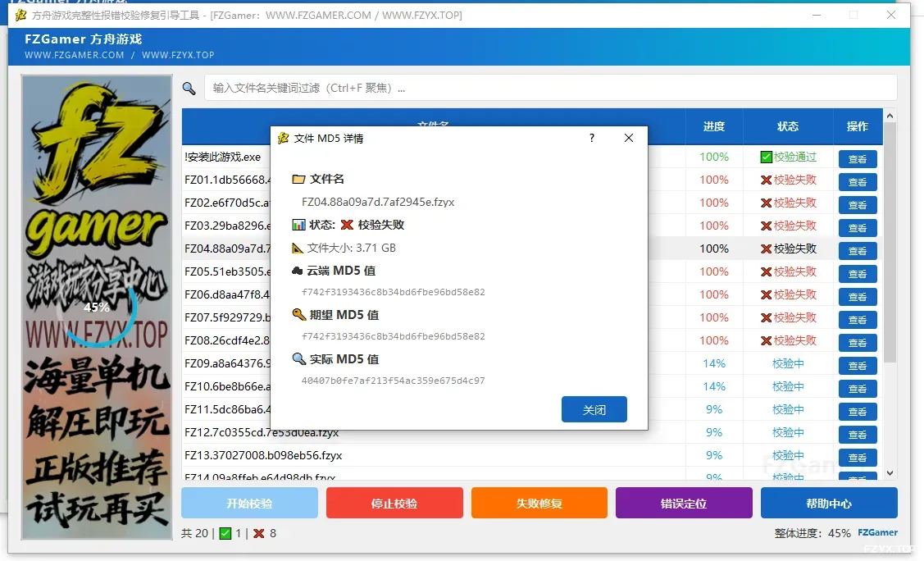This screenshot has width=924, height=561.
Task: Click 查看 button in FZ03 row
Action: tap(858, 228)
